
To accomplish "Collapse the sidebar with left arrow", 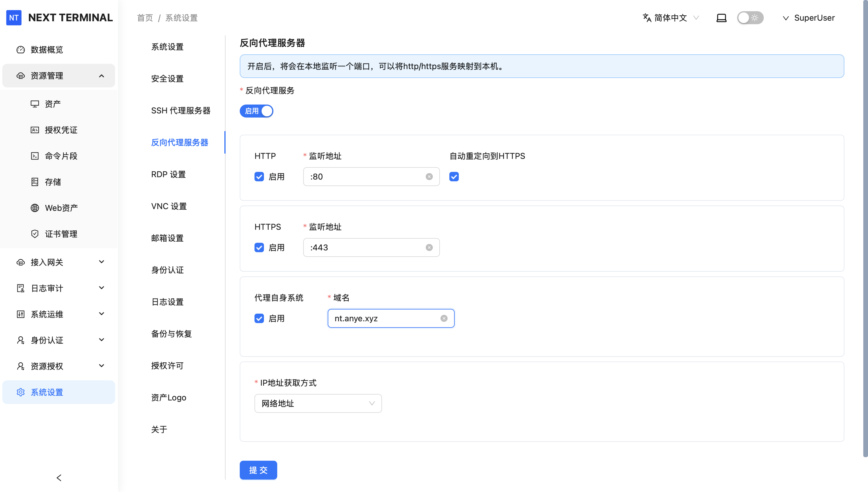I will pyautogui.click(x=59, y=478).
